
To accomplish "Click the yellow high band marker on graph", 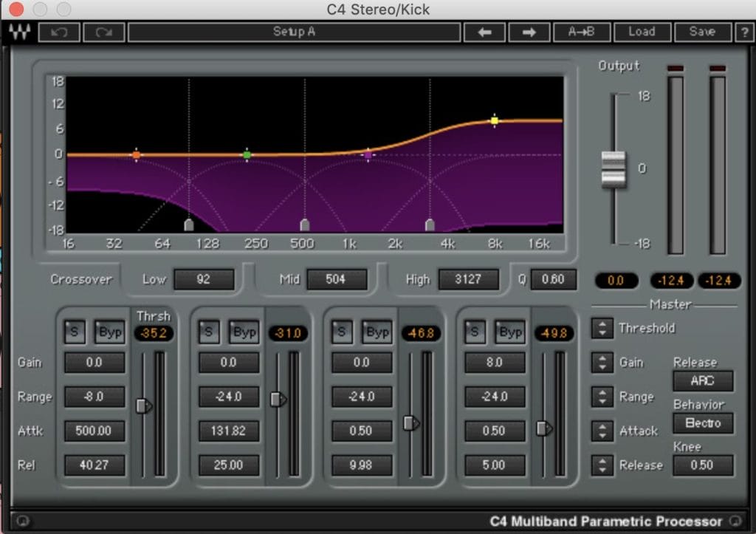I will click(x=495, y=120).
